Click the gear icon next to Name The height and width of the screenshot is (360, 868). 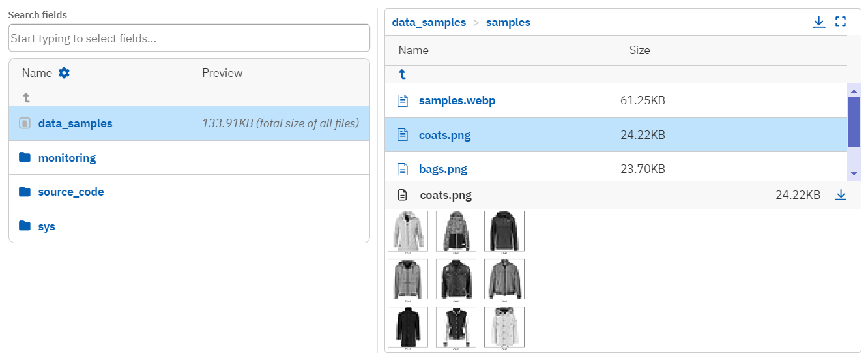[x=64, y=73]
